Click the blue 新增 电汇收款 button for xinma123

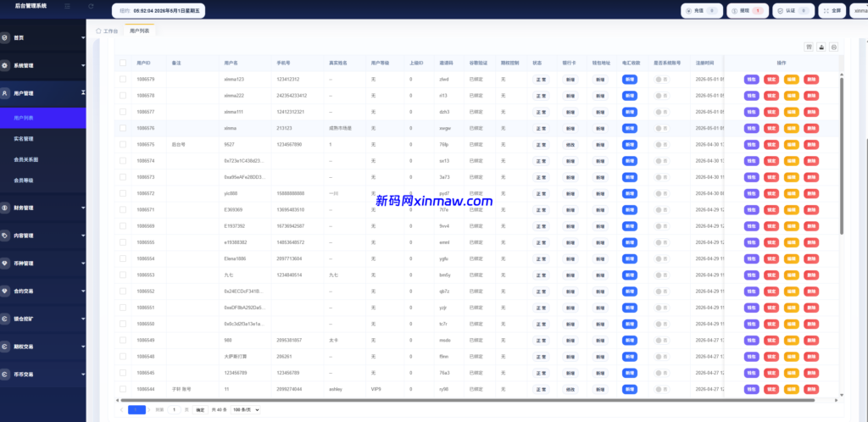click(630, 79)
